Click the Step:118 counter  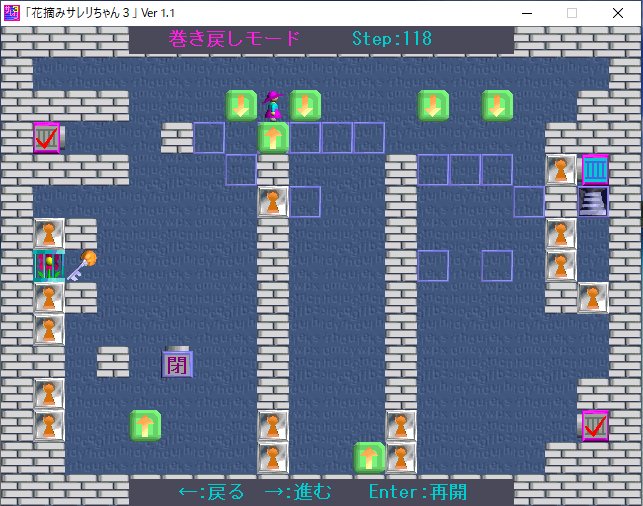(x=392, y=39)
